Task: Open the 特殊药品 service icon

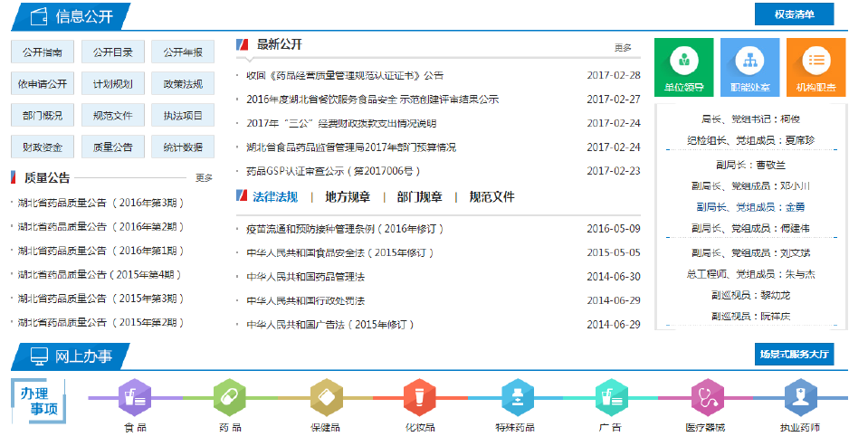Action: pos(515,397)
